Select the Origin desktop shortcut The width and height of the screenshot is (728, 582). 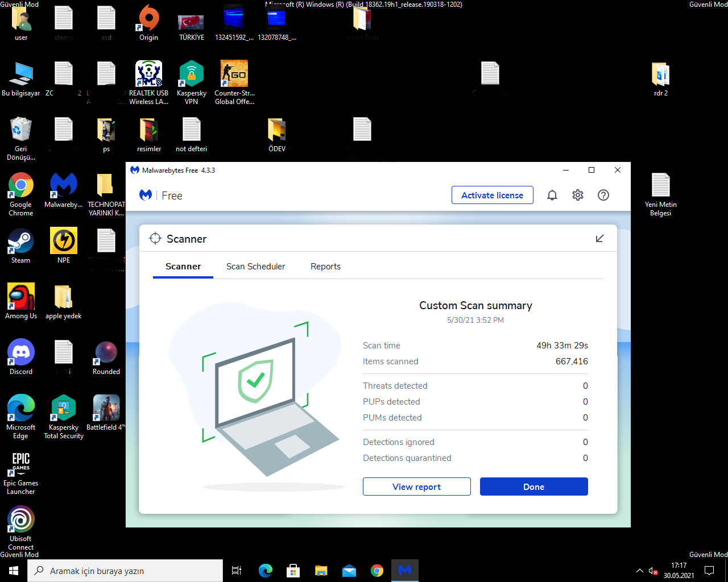[x=149, y=23]
